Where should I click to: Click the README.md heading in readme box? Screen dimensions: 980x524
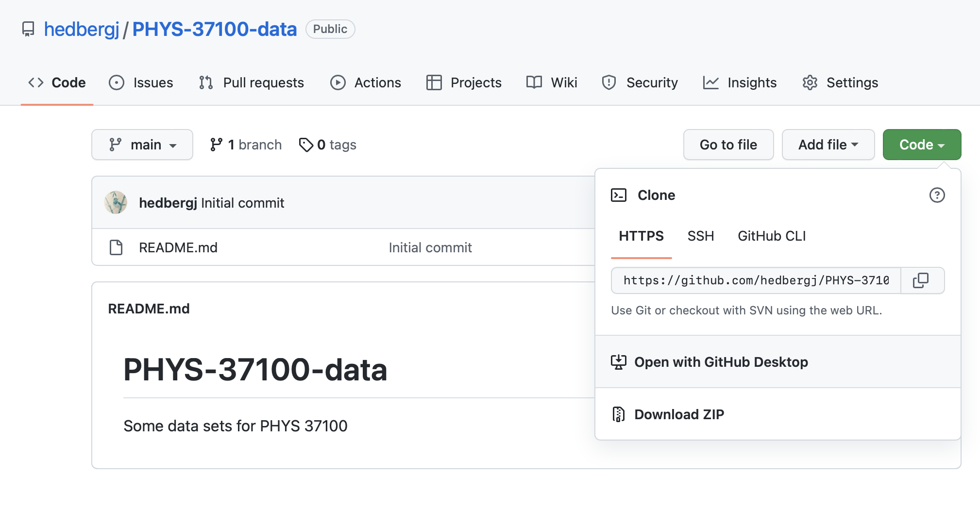(149, 309)
